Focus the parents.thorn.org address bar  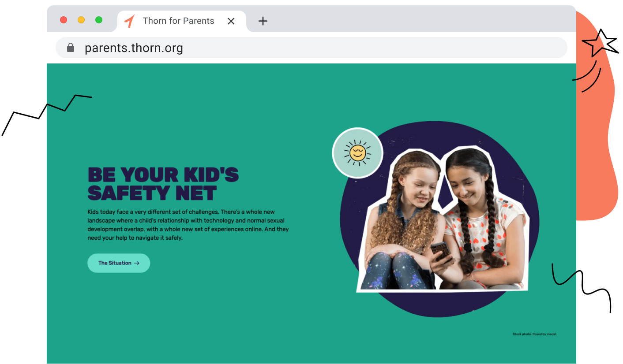[311, 48]
